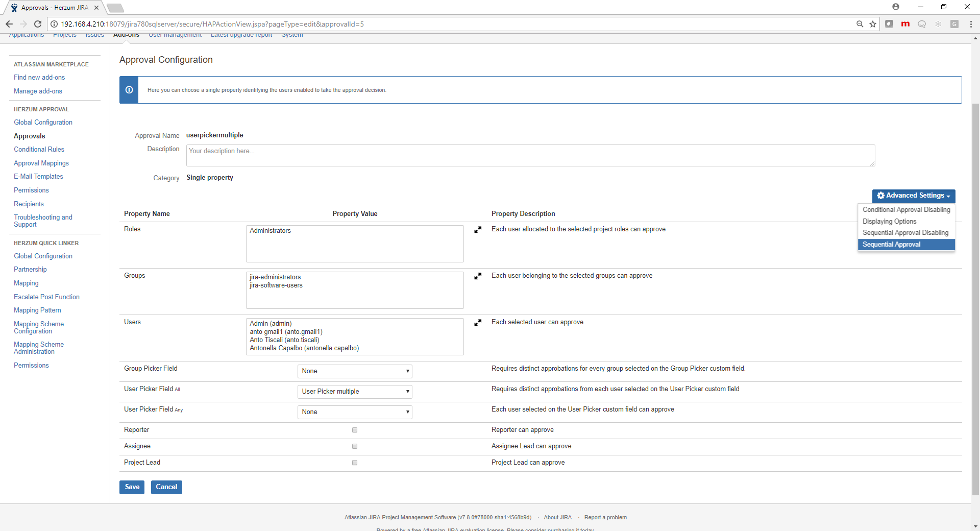
Task: Open Mapping Scheme Administration link
Action: coord(39,348)
